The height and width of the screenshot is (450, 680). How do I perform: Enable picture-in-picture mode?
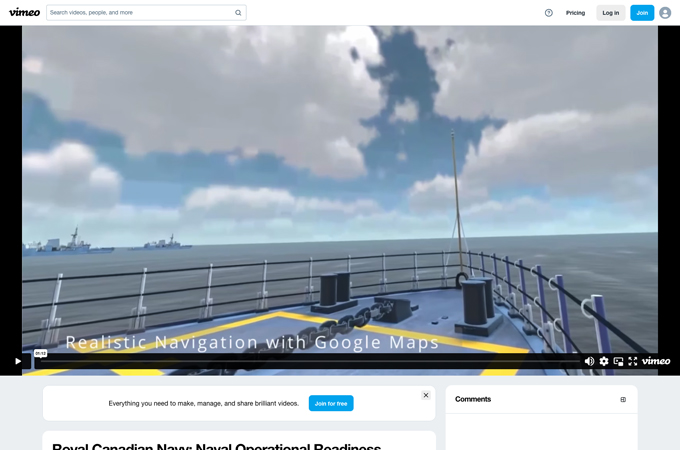point(618,361)
